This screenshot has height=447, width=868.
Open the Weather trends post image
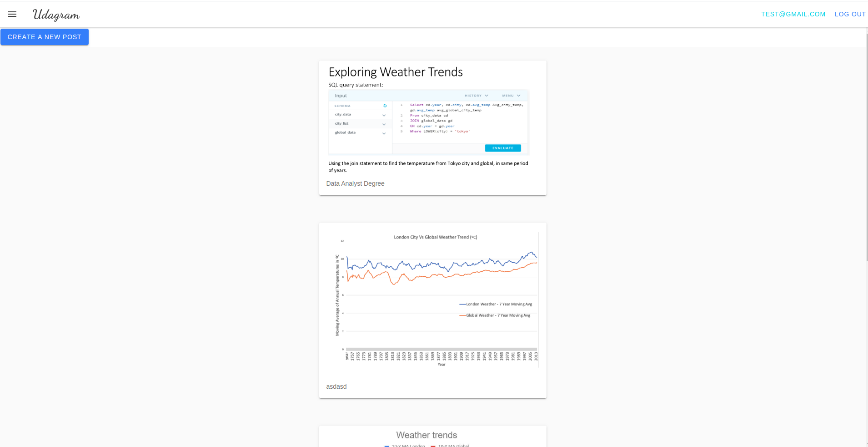pyautogui.click(x=432, y=437)
